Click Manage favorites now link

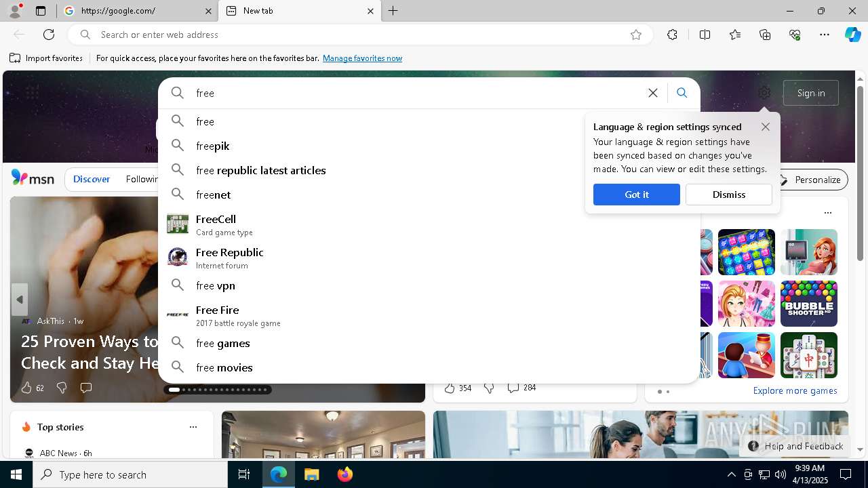pyautogui.click(x=362, y=58)
